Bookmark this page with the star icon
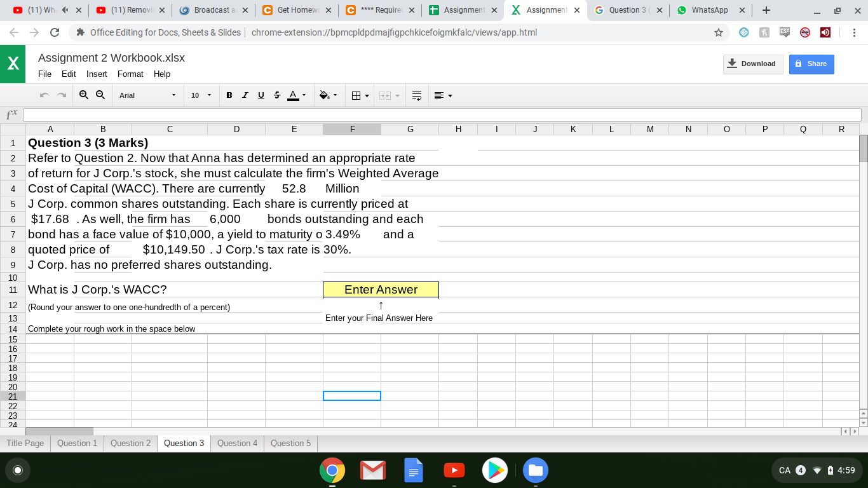The height and width of the screenshot is (488, 868). (719, 32)
